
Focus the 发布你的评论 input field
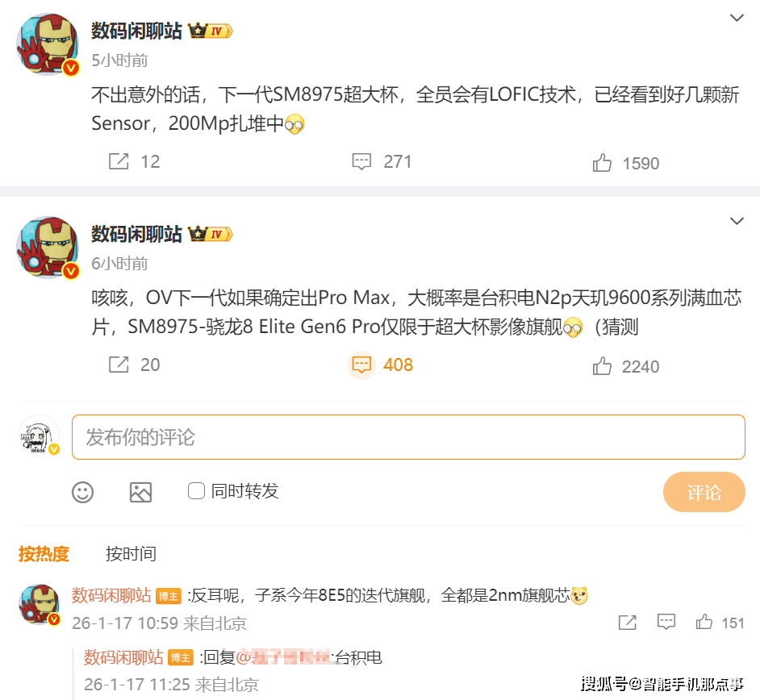pos(408,437)
